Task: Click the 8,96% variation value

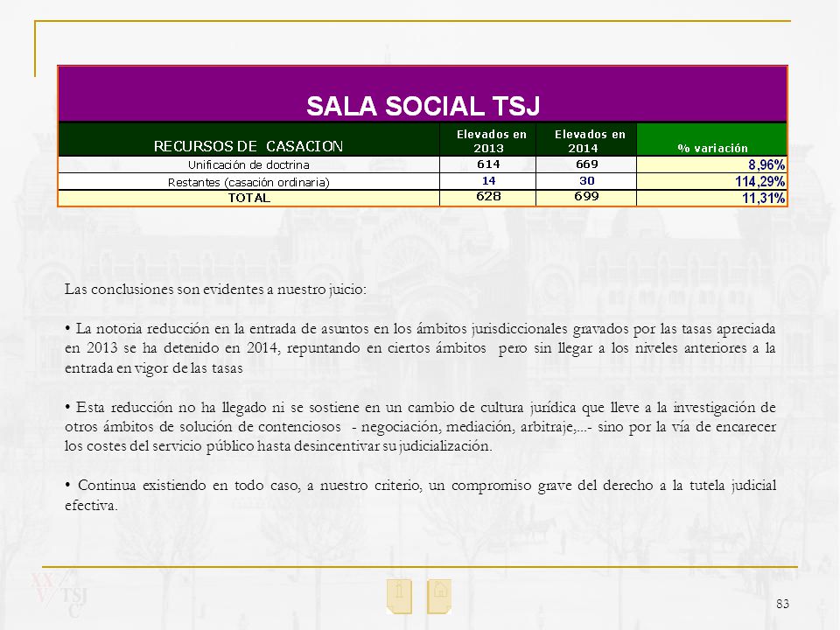Action: [x=766, y=164]
